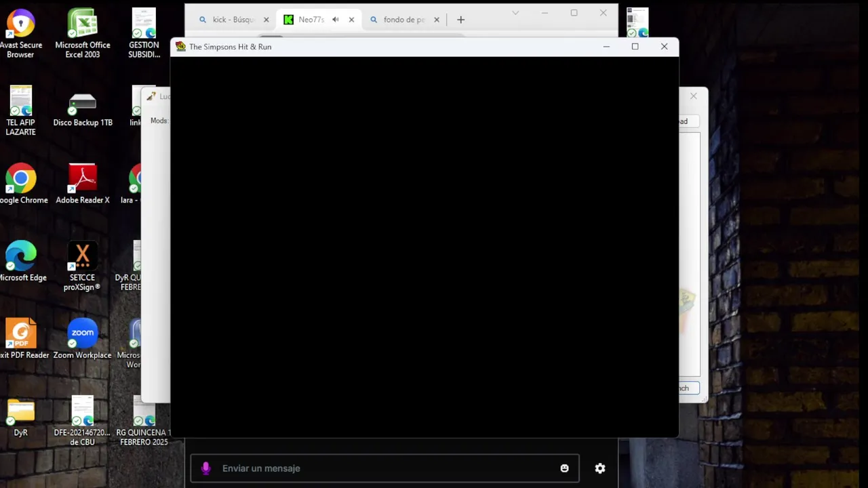Select the DFE-202146720... de CBU file

click(83, 421)
